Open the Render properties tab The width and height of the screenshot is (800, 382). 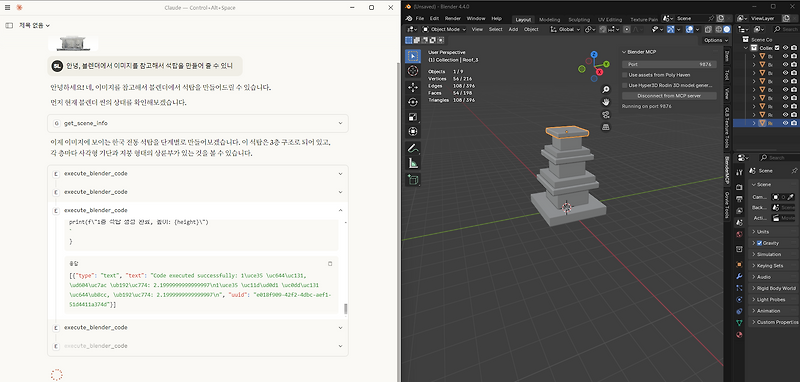click(739, 187)
